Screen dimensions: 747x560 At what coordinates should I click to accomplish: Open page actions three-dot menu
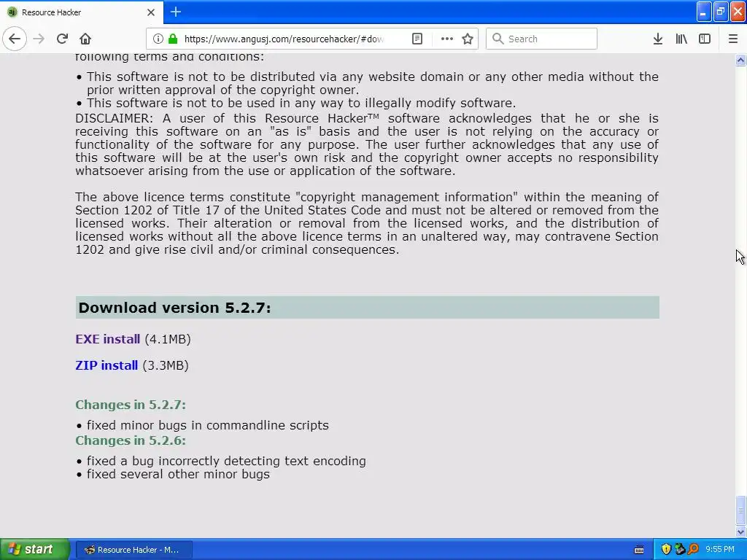447,39
